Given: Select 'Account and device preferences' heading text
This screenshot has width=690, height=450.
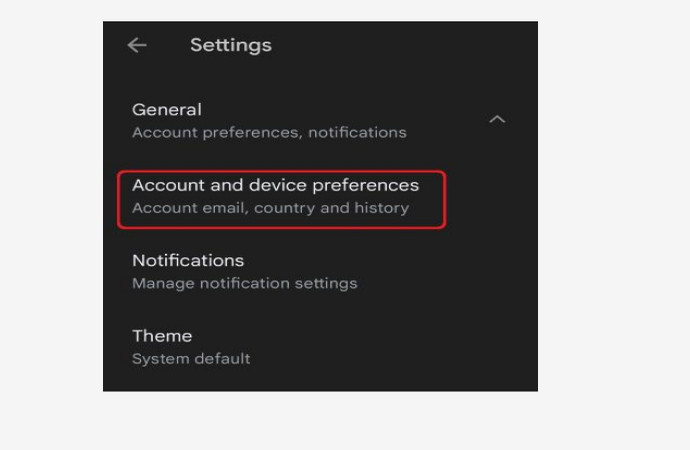Looking at the screenshot, I should (275, 185).
